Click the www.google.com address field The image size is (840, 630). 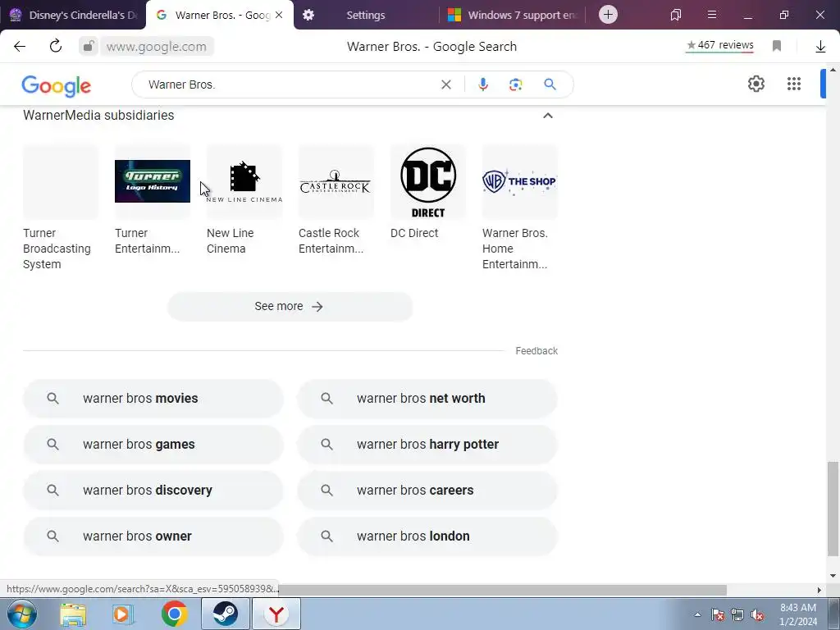(157, 47)
